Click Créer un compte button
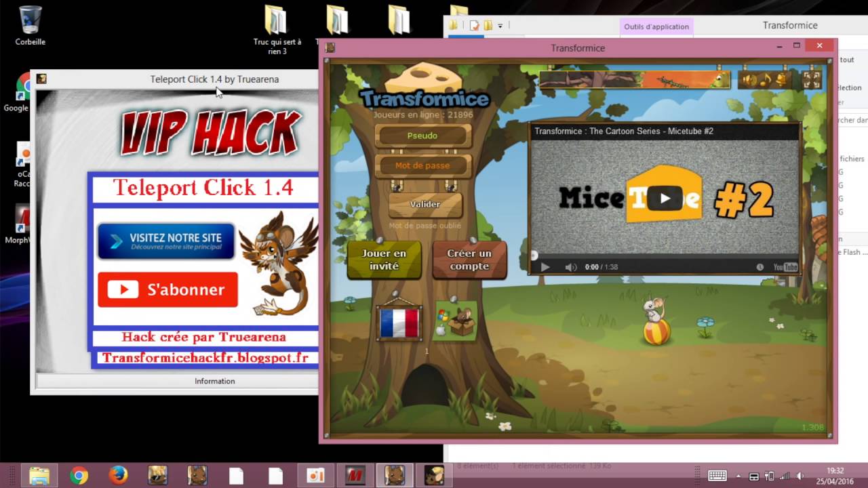Screen dimensions: 868x488 coord(469,260)
